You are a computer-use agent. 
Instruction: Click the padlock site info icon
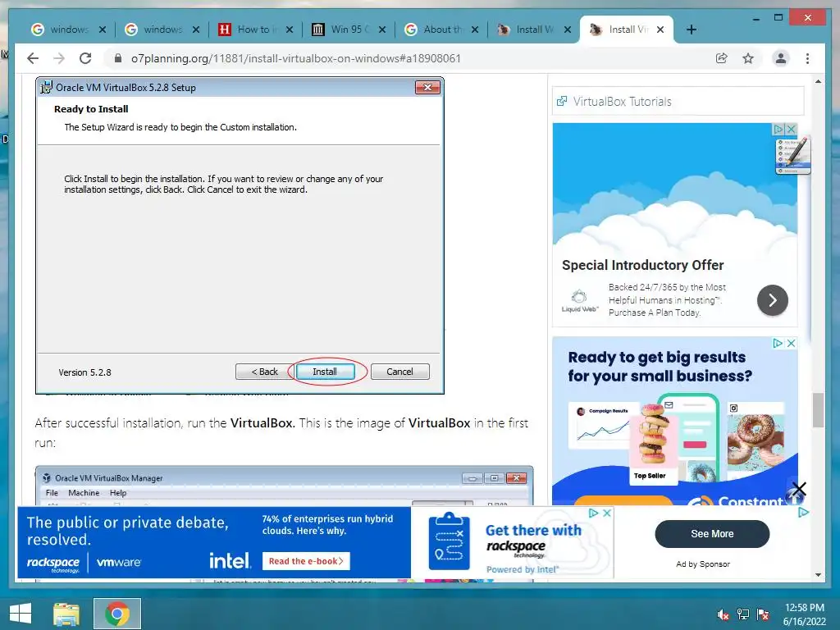118,58
